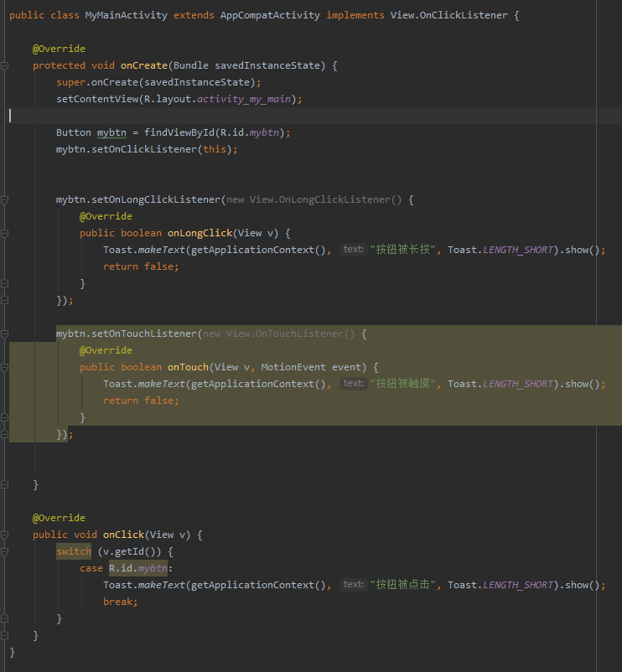
Task: Collapse the setOnTouchListener block via its fold marker
Action: click(x=5, y=333)
